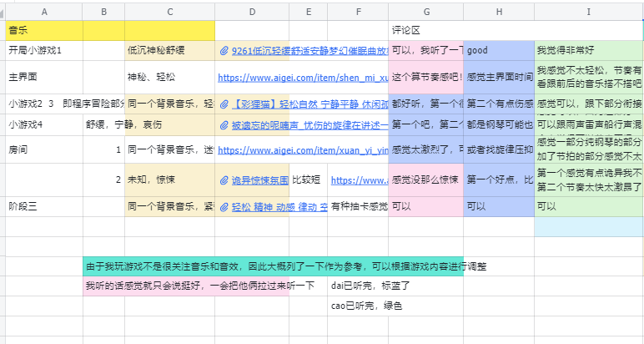The height and width of the screenshot is (344, 644).
Task: Click the attachment icon in the 阶段三 row
Action: click(x=224, y=207)
